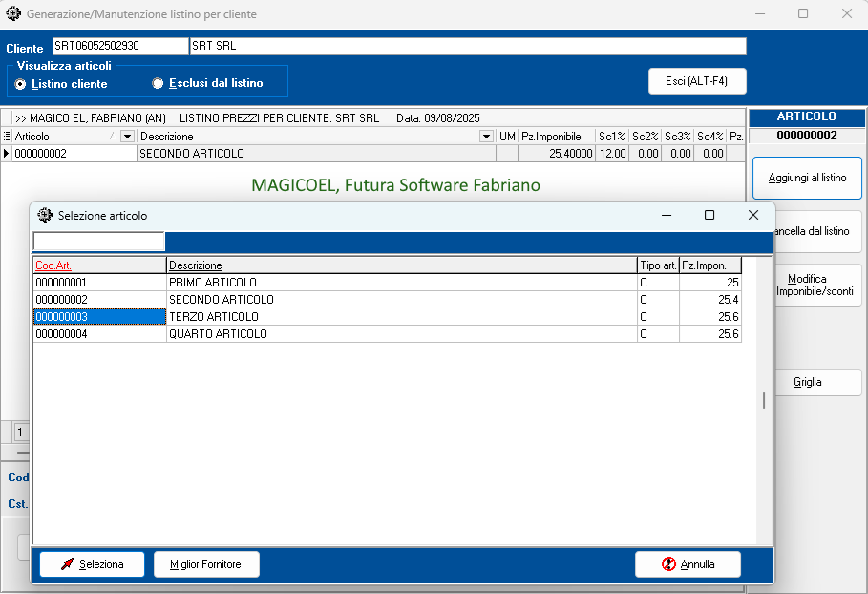The width and height of the screenshot is (868, 594).
Task: Click the Seleziona button
Action: [x=93, y=564]
